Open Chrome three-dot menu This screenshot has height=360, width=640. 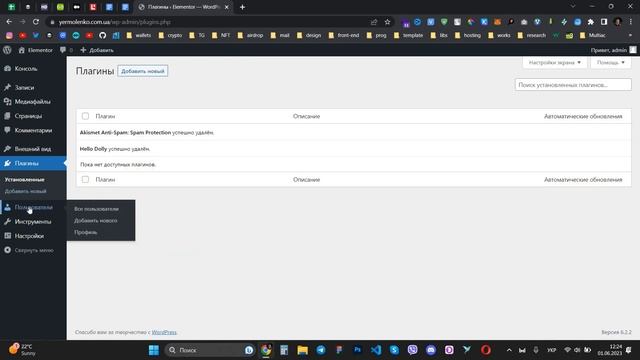coord(631,22)
